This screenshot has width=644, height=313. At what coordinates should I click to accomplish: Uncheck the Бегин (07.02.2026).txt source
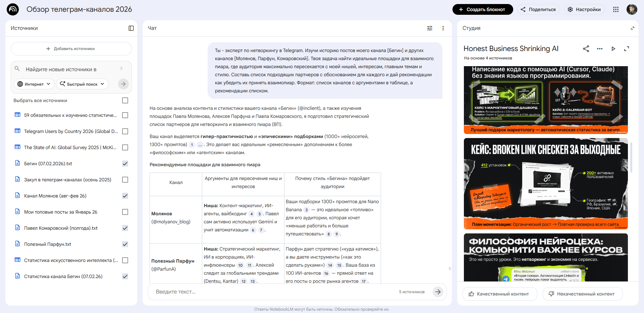point(125,164)
